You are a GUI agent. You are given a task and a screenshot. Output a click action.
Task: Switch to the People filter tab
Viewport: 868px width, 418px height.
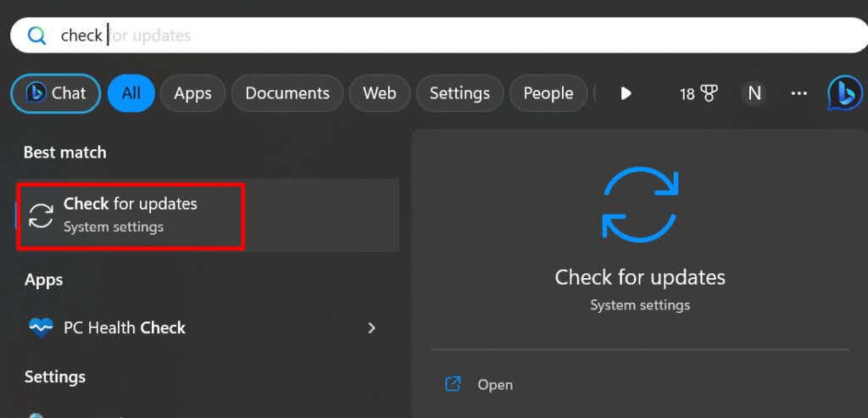(x=548, y=93)
